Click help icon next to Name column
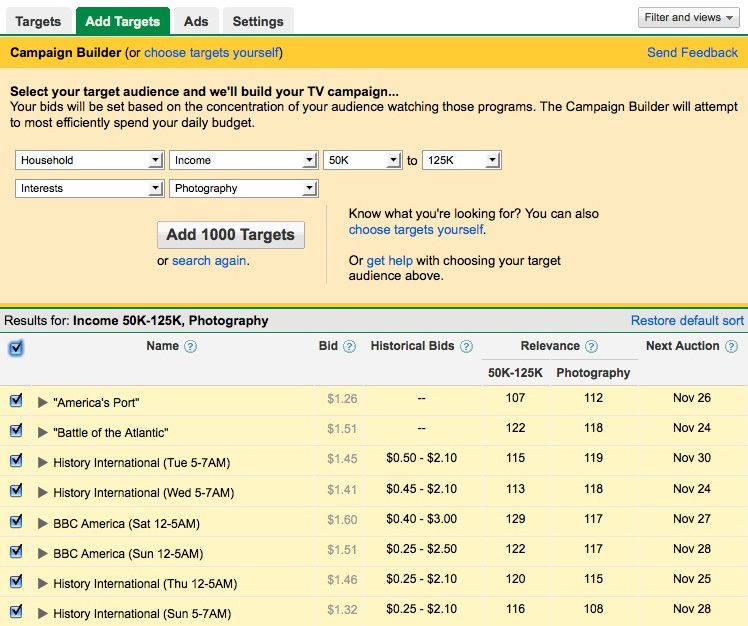This screenshot has height=626, width=748. click(190, 347)
